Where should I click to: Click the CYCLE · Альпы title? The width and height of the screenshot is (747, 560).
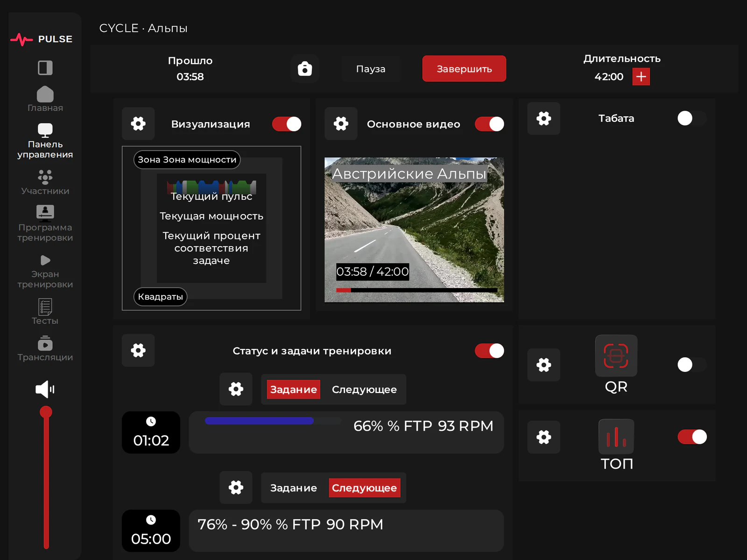click(x=143, y=28)
